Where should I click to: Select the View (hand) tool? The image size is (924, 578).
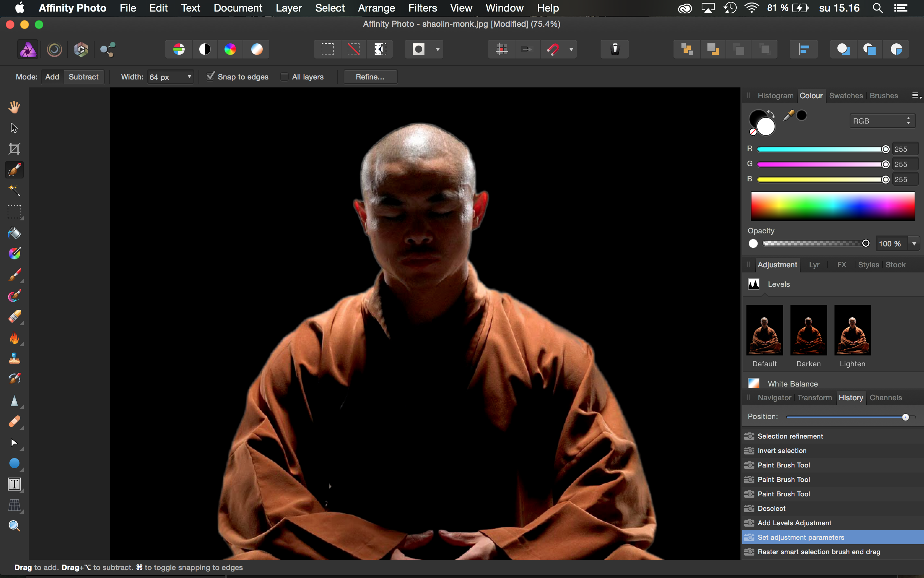[14, 107]
